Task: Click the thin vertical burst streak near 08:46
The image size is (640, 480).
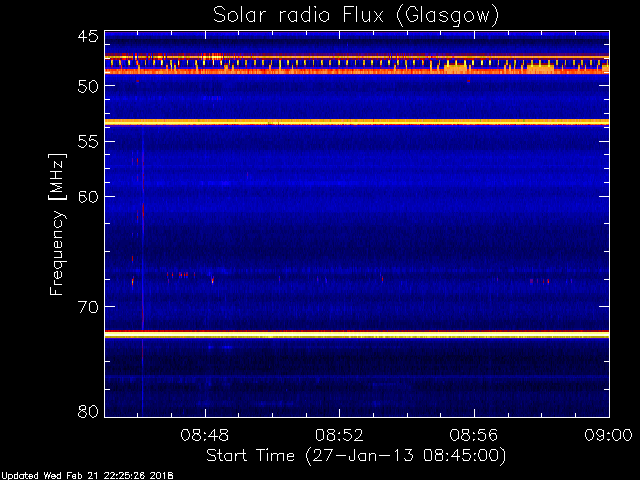Action: pyautogui.click(x=143, y=269)
